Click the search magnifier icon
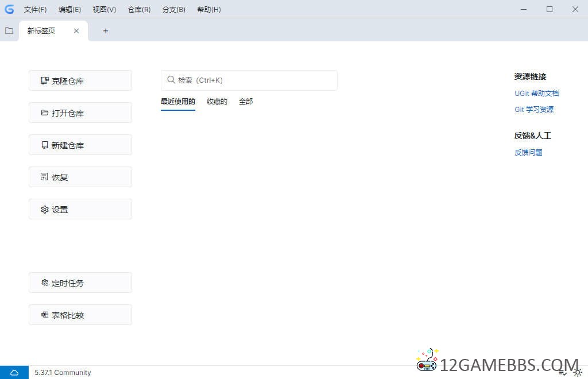This screenshot has width=588, height=379. point(171,80)
